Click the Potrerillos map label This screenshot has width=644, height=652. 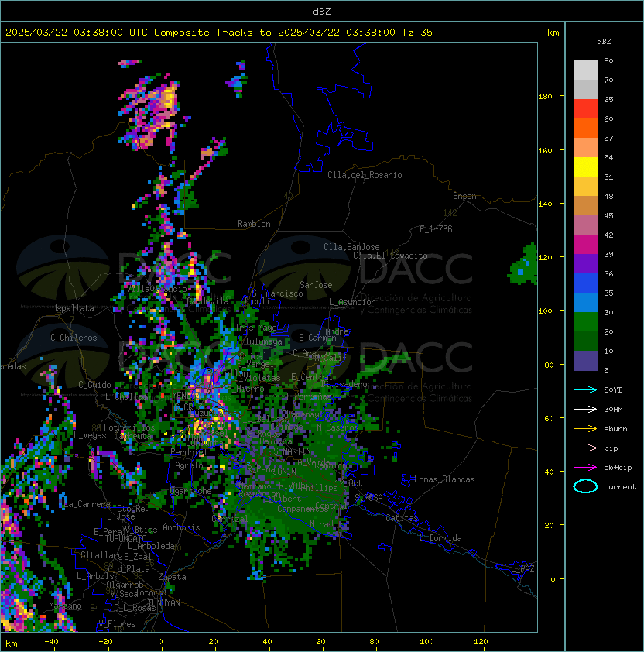click(129, 427)
